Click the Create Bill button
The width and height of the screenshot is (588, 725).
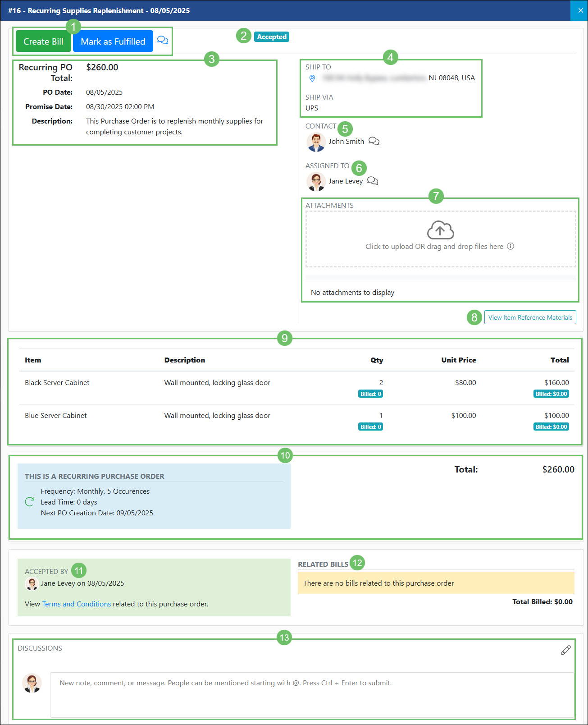point(43,41)
